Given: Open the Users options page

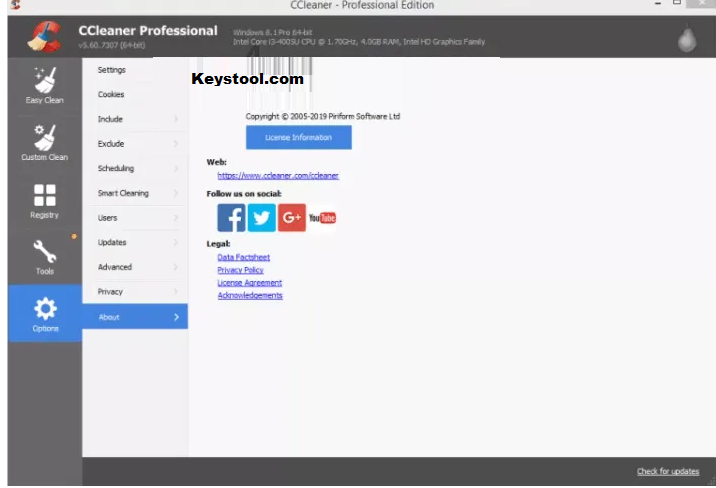Looking at the screenshot, I should [x=135, y=218].
